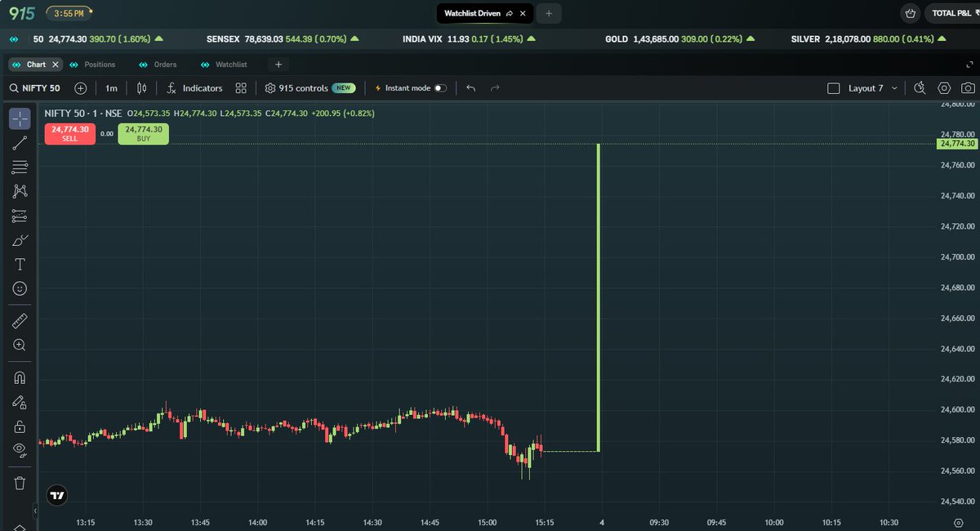Open the 3:55 PM time dropdown
This screenshot has height=531, width=980.
pyautogui.click(x=69, y=14)
